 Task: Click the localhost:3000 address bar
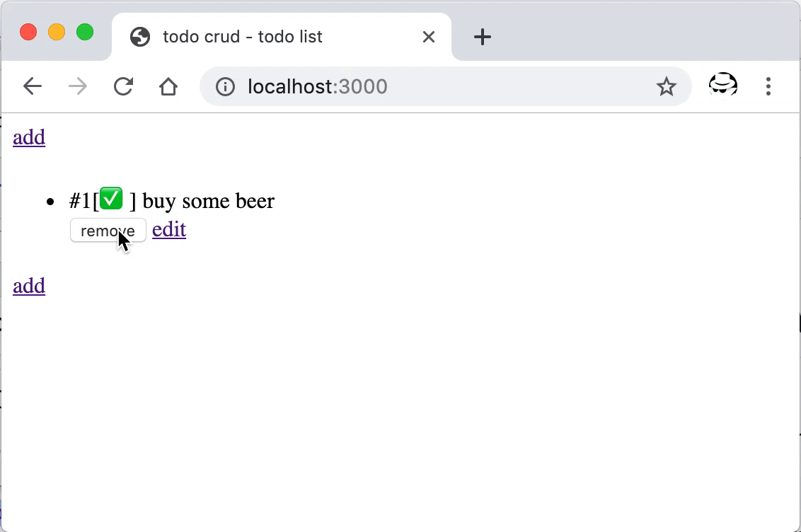click(425, 86)
